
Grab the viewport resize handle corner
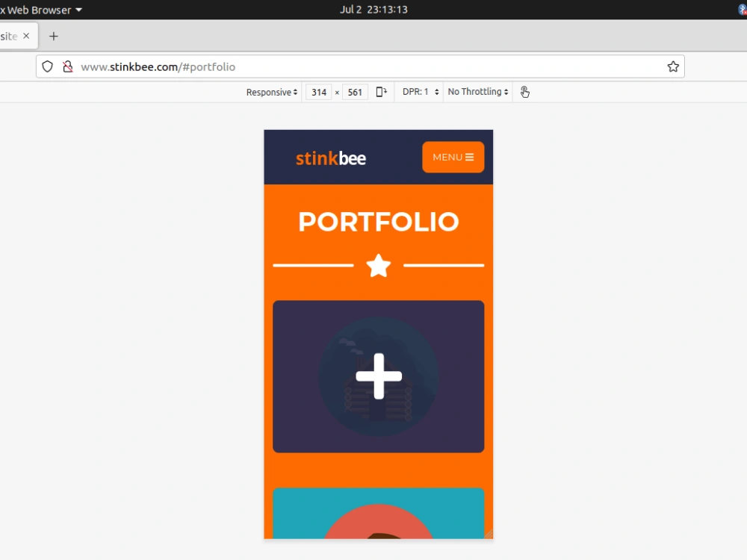point(489,535)
